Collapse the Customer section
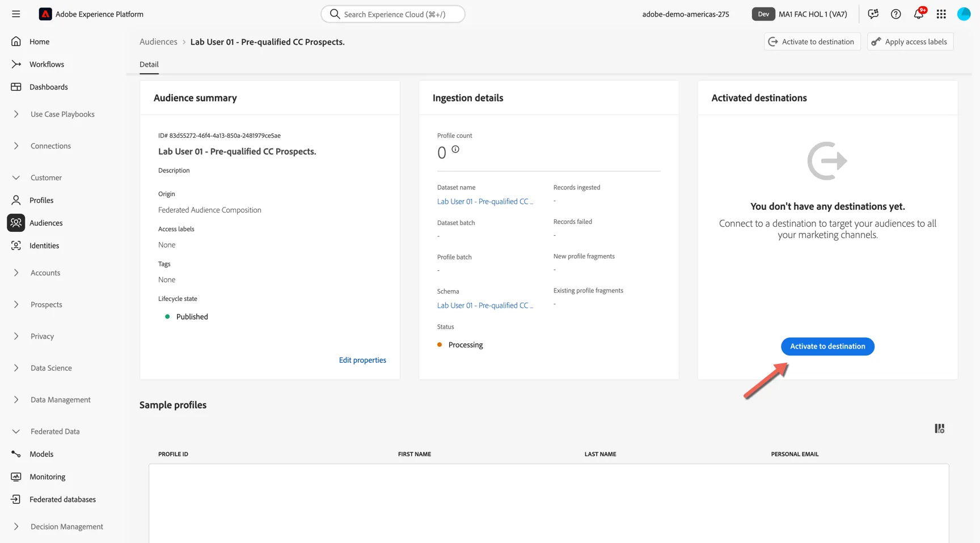This screenshot has width=980, height=543. click(x=16, y=177)
